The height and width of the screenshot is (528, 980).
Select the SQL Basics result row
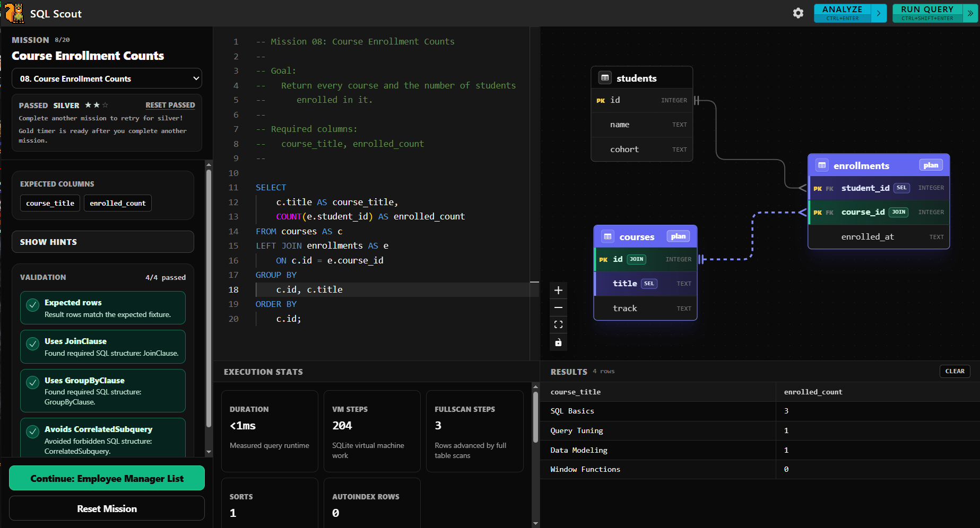click(760, 411)
